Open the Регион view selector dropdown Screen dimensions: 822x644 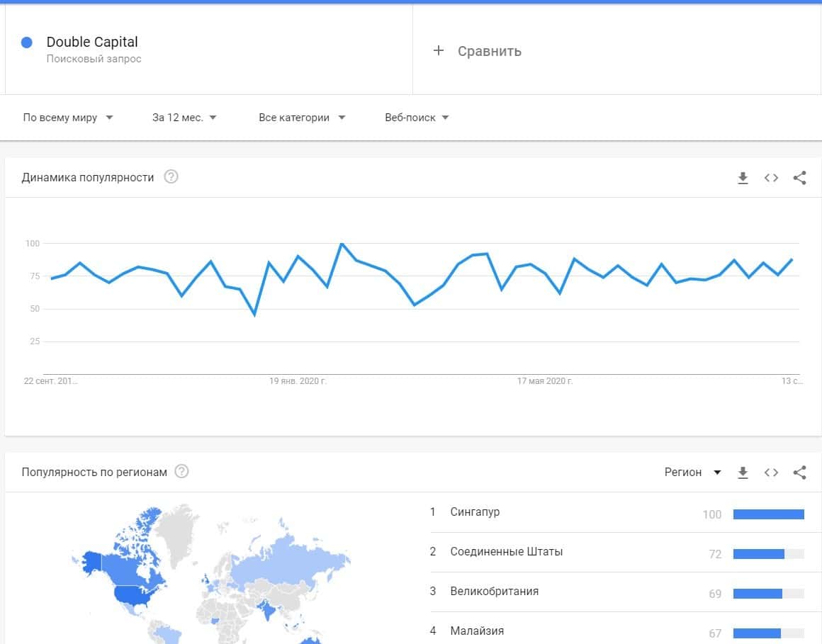692,473
